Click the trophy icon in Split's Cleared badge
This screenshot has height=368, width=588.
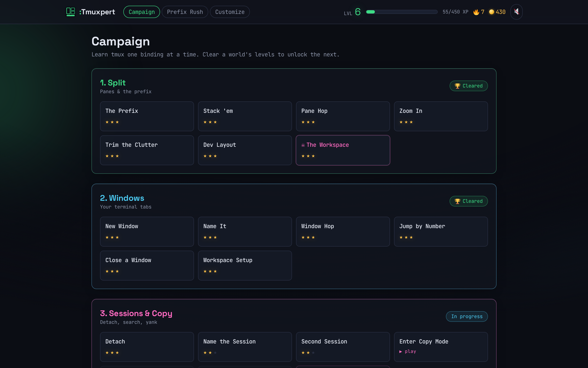tap(457, 86)
